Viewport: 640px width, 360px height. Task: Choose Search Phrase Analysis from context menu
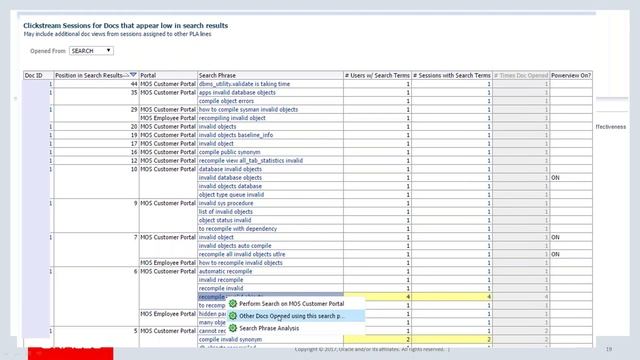click(269, 328)
